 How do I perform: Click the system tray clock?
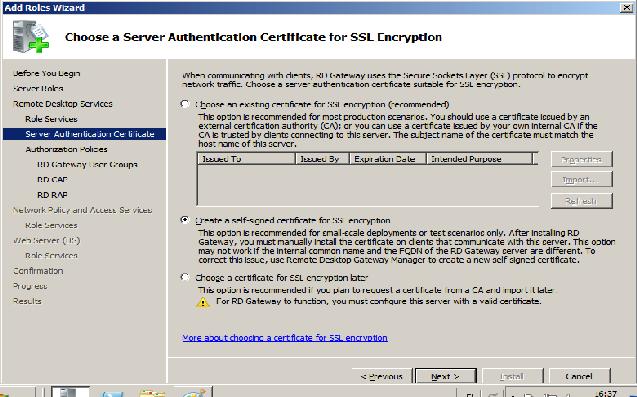(x=608, y=393)
